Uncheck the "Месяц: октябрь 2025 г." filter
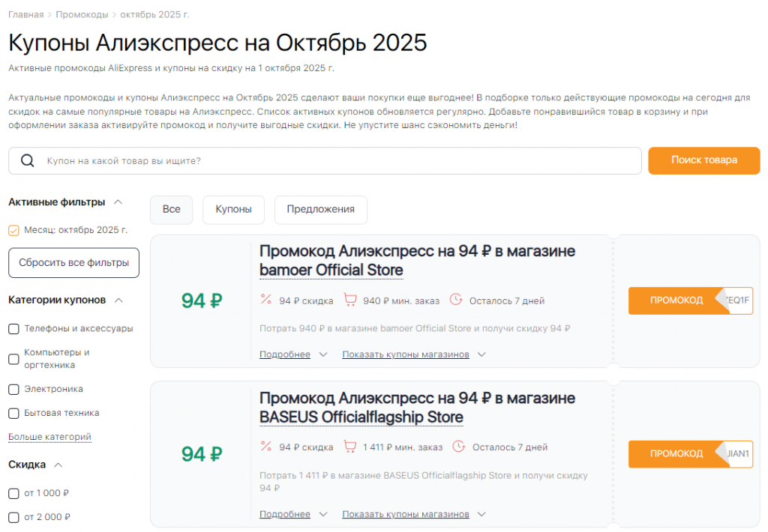 [x=13, y=230]
